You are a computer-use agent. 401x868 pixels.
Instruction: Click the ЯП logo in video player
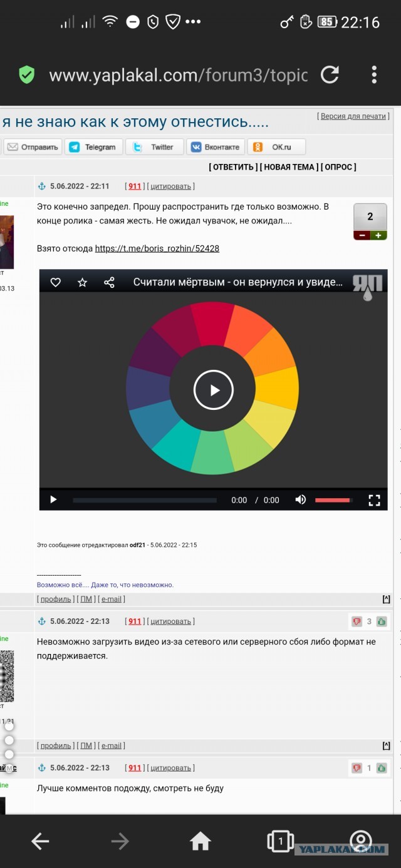tap(368, 287)
